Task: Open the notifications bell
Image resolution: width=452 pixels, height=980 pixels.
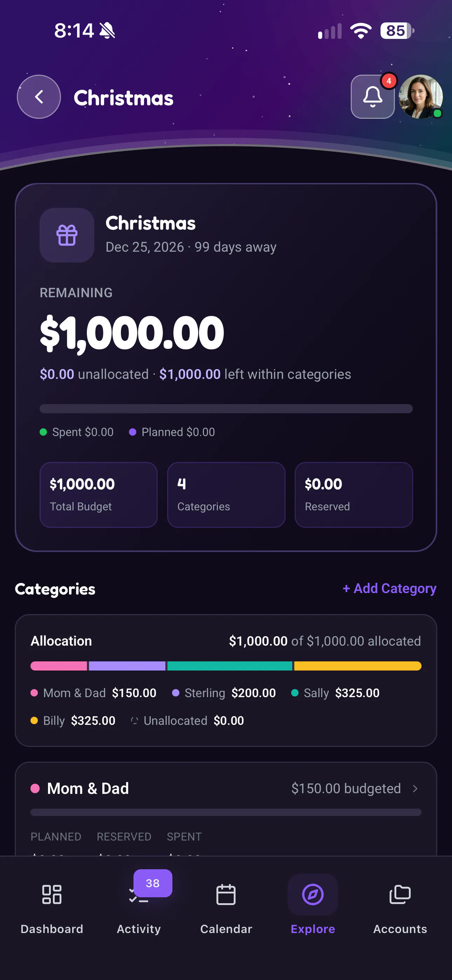Action: click(372, 97)
